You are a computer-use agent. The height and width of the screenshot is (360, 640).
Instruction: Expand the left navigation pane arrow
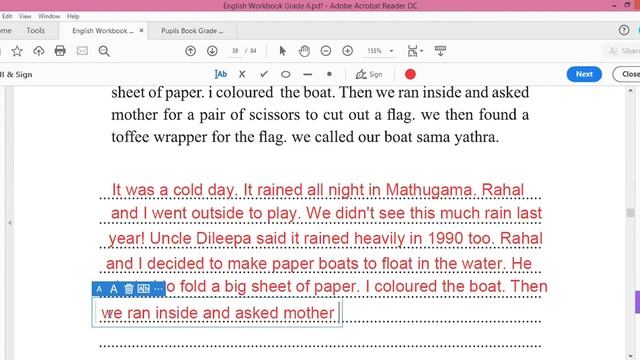(10, 223)
